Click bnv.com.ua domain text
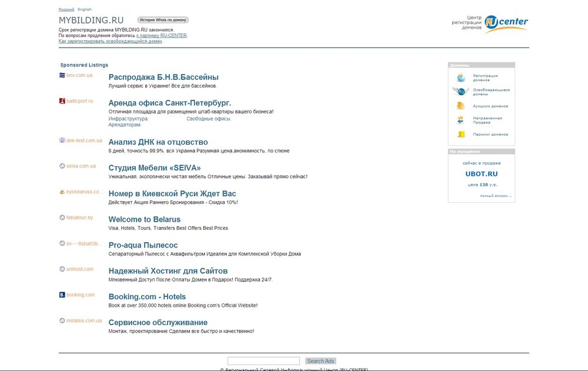The image size is (588, 371). [x=79, y=75]
